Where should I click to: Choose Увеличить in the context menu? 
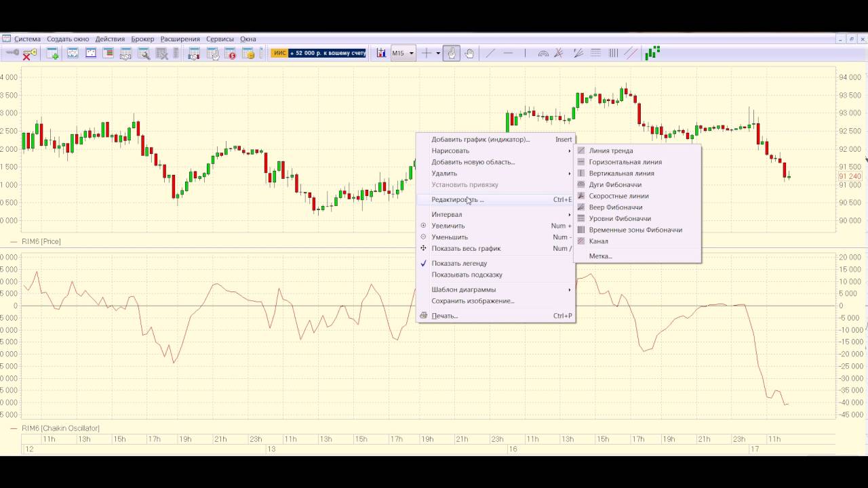496,226
